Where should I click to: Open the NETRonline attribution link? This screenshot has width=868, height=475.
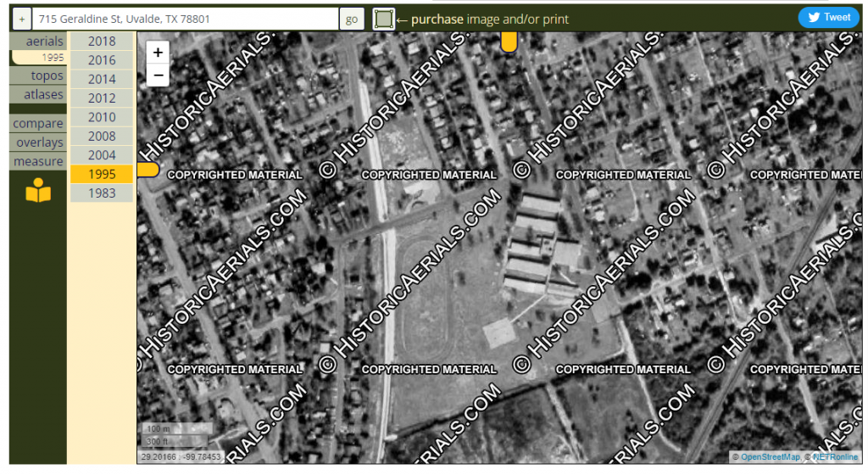click(835, 456)
